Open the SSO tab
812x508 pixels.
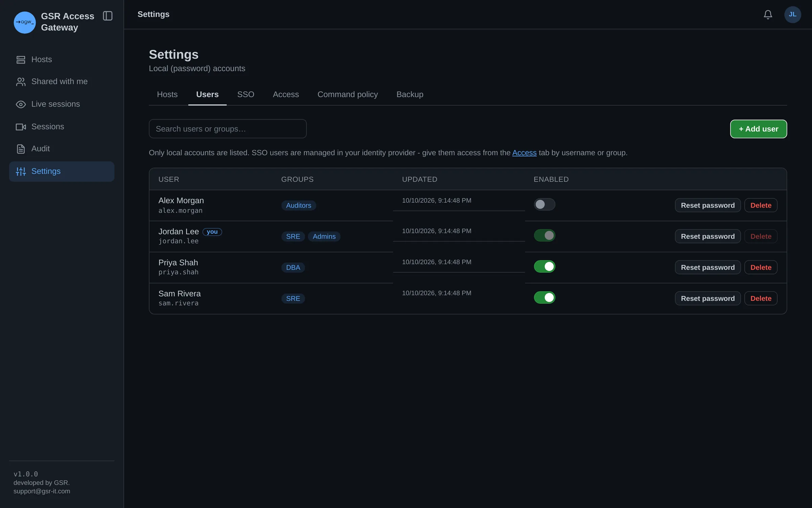click(246, 94)
